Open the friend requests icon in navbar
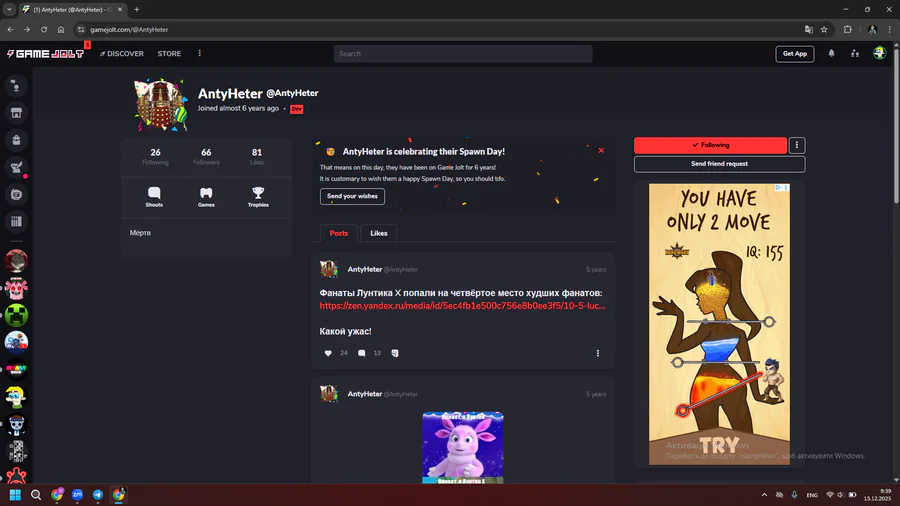This screenshot has width=900, height=506. (x=855, y=53)
